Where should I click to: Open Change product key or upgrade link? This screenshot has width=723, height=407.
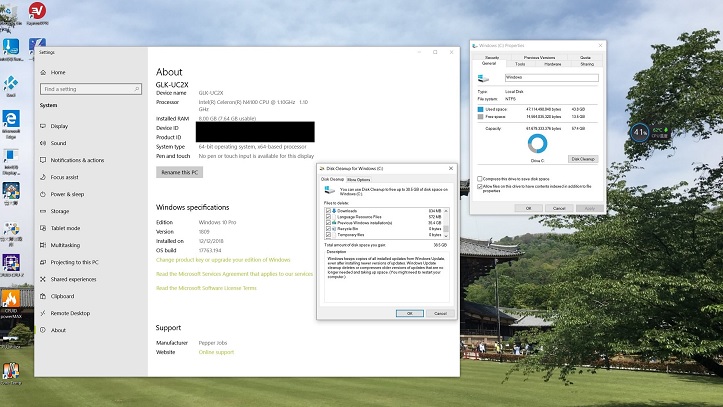coord(223,260)
